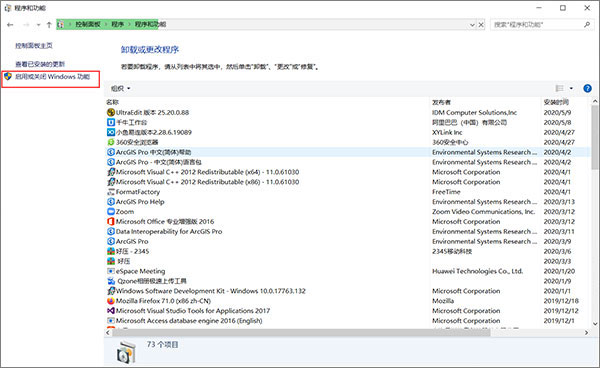Click the horizontal scroll right arrow
Image resolution: width=600 pixels, height=368 pixels.
click(586, 333)
